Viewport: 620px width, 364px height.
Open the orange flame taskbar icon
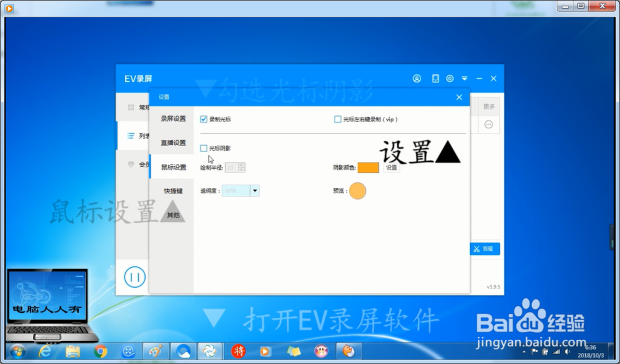coord(348,352)
